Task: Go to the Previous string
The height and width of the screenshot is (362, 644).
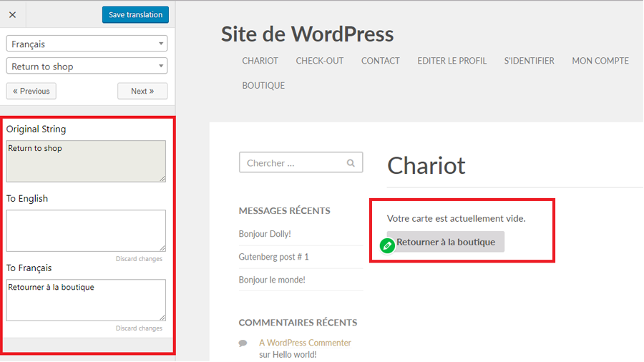Action: [x=31, y=91]
